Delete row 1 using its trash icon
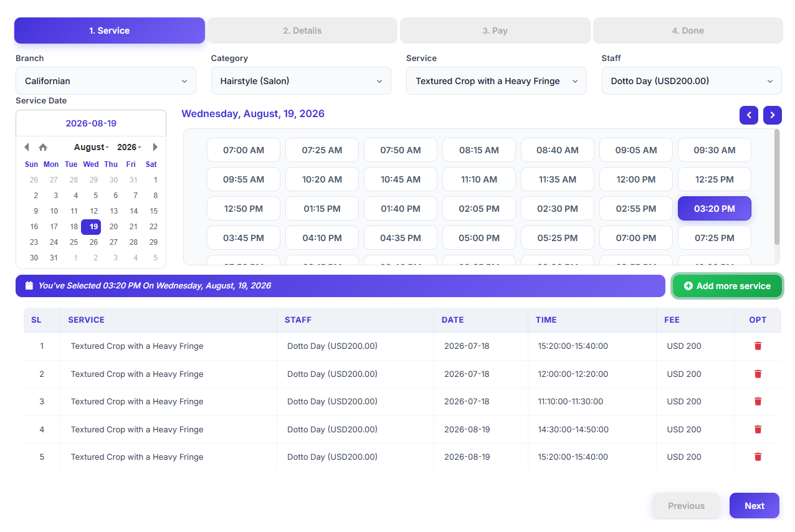Screen dimensions: 795x532 (x=758, y=346)
